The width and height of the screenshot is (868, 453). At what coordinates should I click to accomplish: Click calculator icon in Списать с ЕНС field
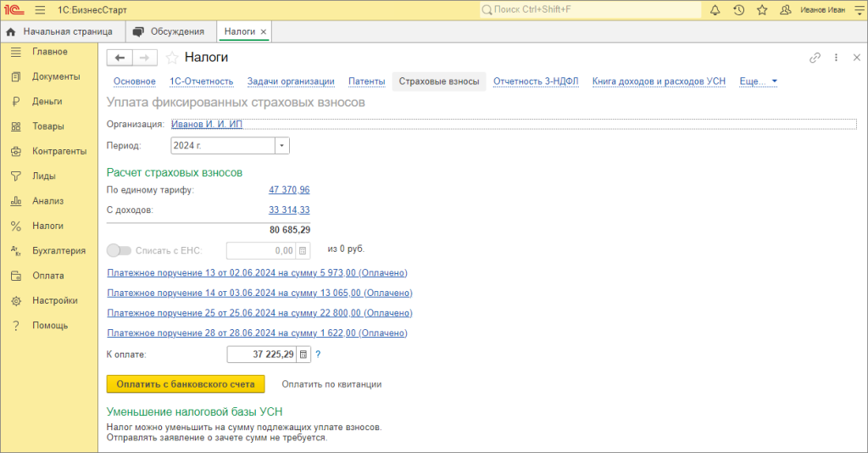tap(303, 251)
